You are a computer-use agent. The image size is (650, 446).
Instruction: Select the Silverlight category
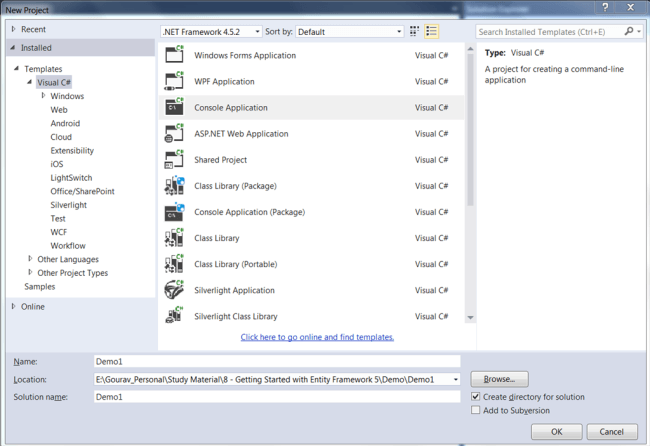tap(69, 205)
